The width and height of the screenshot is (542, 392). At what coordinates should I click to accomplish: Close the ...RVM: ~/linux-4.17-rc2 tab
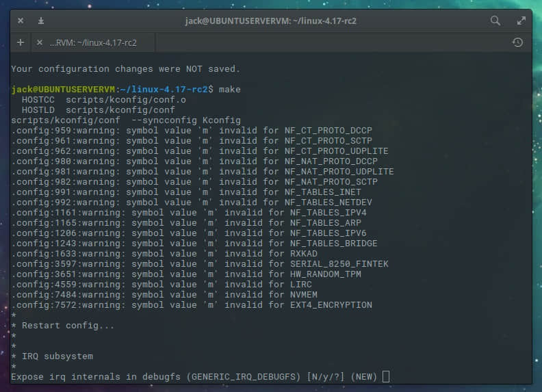coord(40,42)
